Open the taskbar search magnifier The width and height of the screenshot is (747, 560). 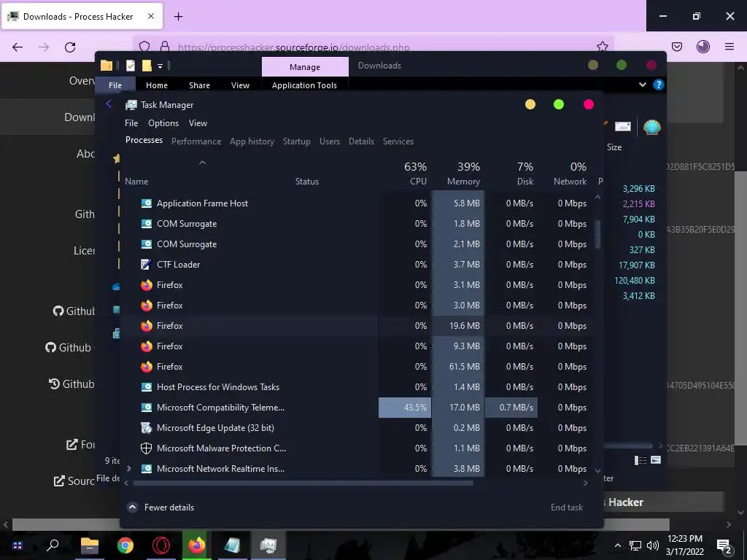coord(53,545)
